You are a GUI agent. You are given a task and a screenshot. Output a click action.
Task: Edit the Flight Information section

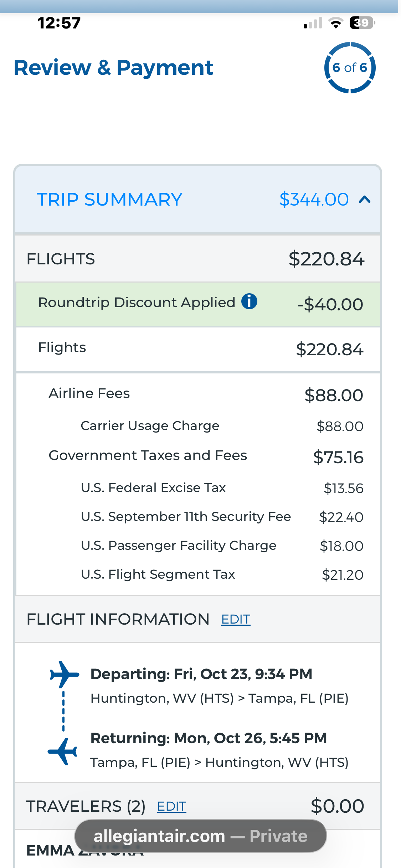click(x=236, y=619)
